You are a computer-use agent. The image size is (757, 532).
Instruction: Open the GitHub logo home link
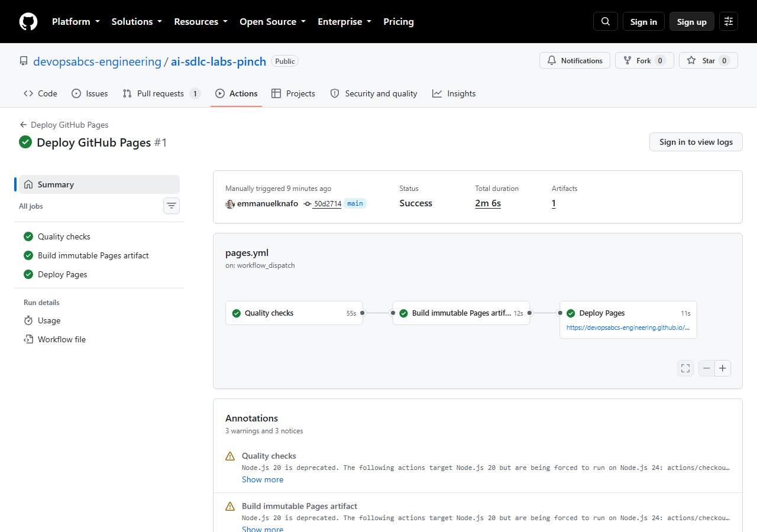[28, 22]
